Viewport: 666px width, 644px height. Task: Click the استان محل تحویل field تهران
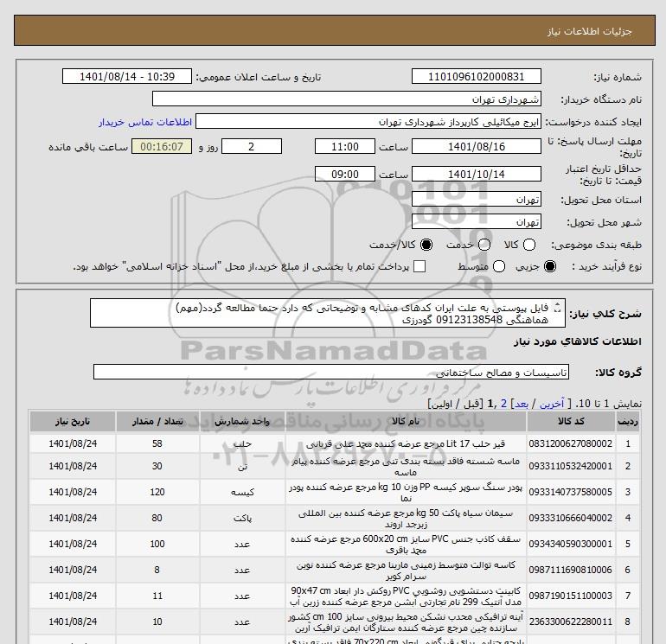[476, 199]
